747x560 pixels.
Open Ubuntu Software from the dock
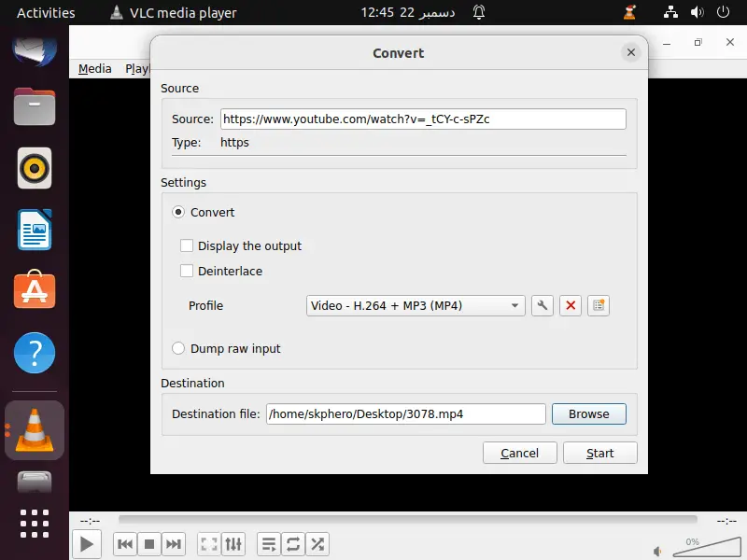35,290
